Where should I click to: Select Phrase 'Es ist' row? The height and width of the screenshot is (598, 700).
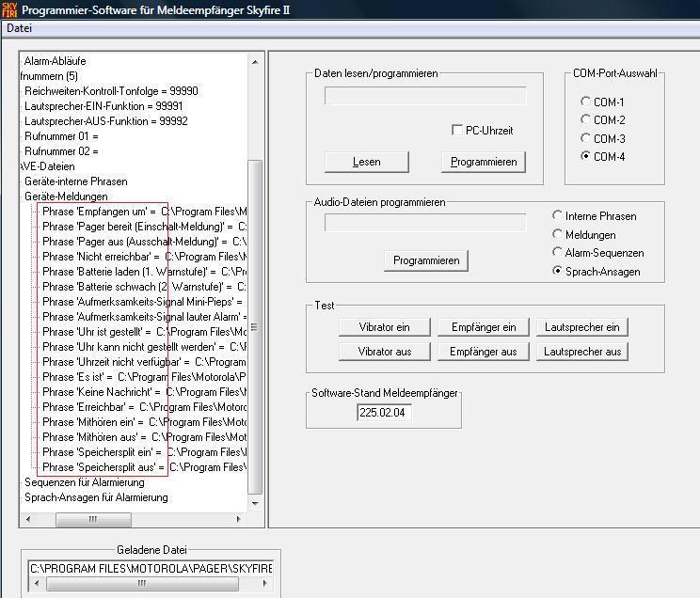pyautogui.click(x=144, y=377)
